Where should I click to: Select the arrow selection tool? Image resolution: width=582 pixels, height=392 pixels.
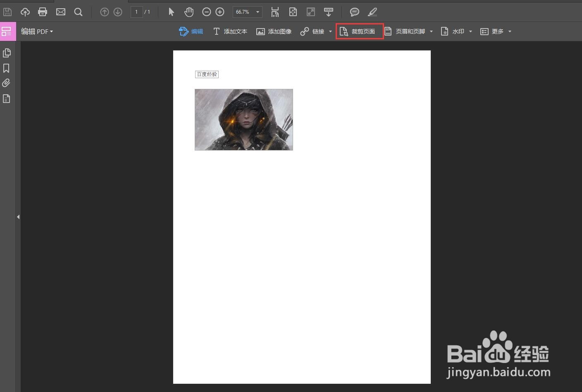(172, 12)
